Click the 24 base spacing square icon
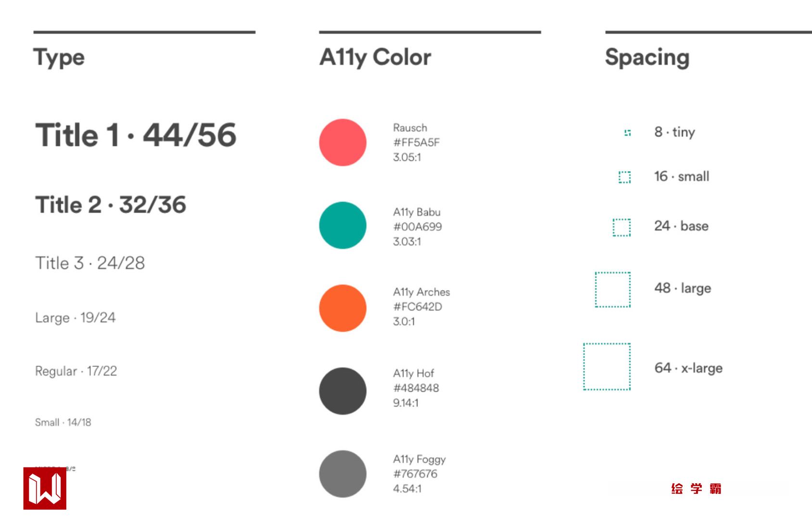The image size is (812, 526). click(x=622, y=227)
